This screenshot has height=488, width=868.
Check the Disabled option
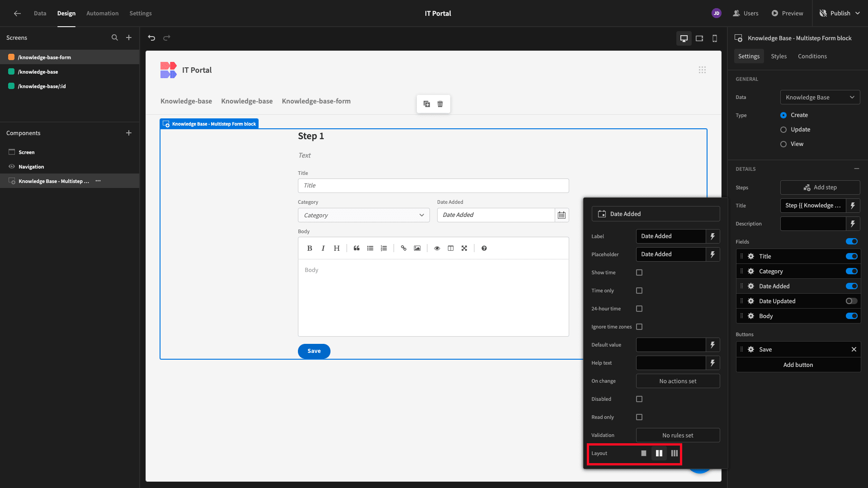pos(639,399)
